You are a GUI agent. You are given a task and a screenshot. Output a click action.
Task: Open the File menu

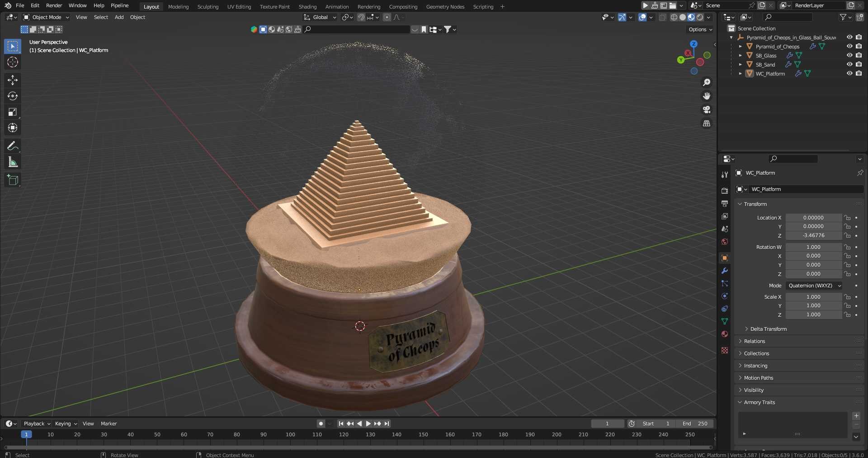click(20, 5)
